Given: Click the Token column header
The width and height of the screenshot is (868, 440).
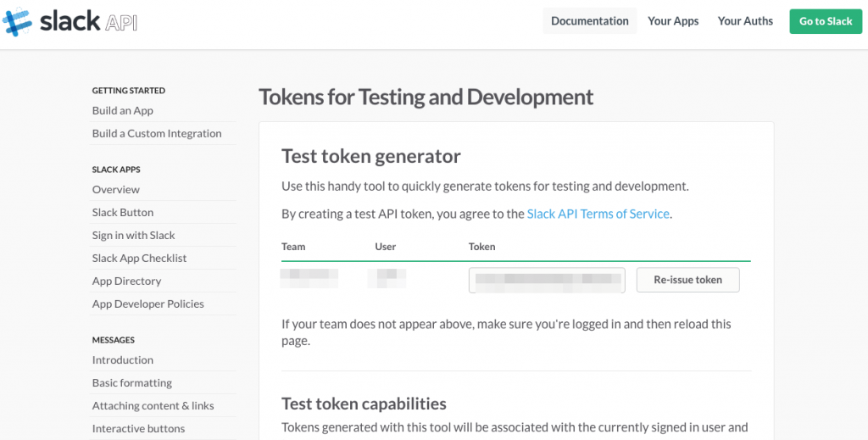Looking at the screenshot, I should [x=481, y=247].
